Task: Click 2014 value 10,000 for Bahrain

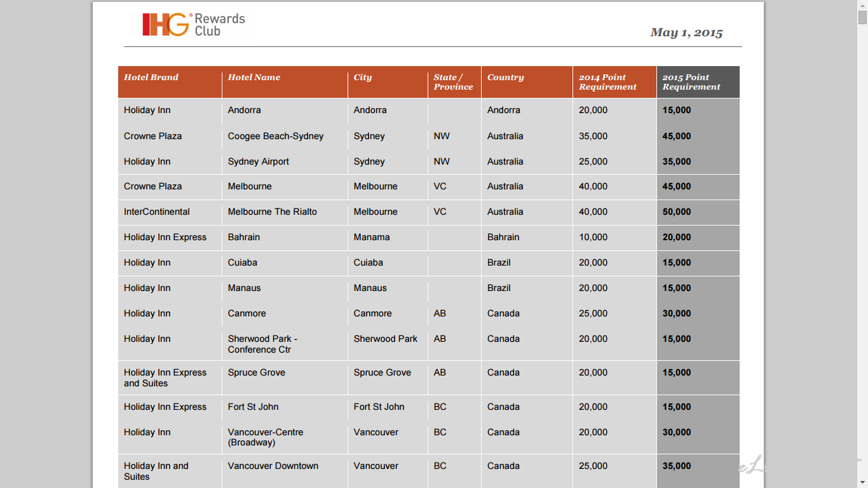Action: [593, 237]
